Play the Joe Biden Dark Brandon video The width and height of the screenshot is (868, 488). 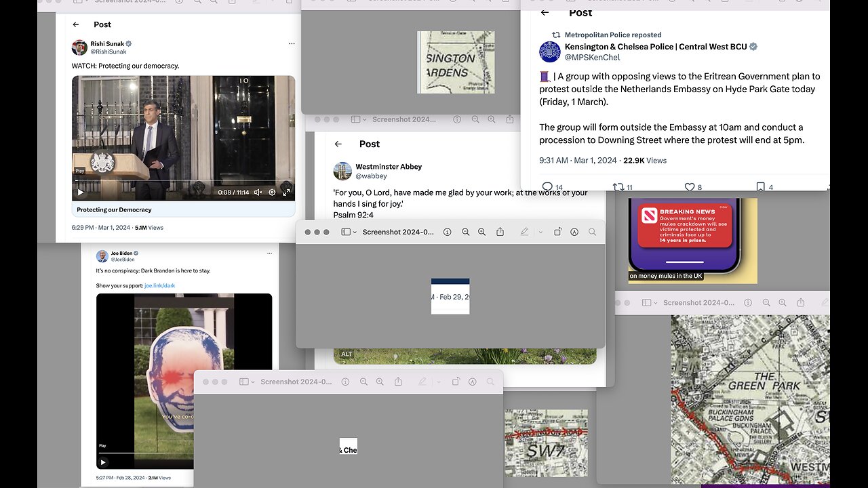click(x=103, y=462)
